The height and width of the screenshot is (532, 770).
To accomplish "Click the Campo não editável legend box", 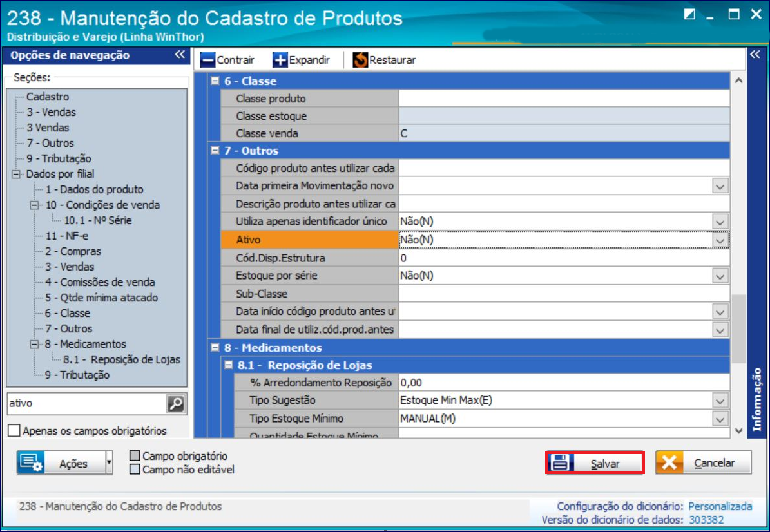I will click(135, 470).
